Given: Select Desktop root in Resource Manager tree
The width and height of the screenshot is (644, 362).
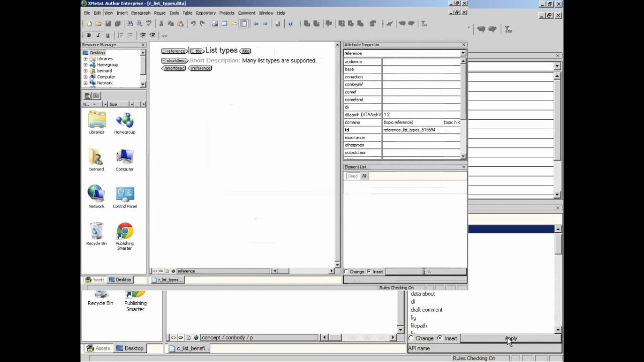Looking at the screenshot, I should pos(97,53).
